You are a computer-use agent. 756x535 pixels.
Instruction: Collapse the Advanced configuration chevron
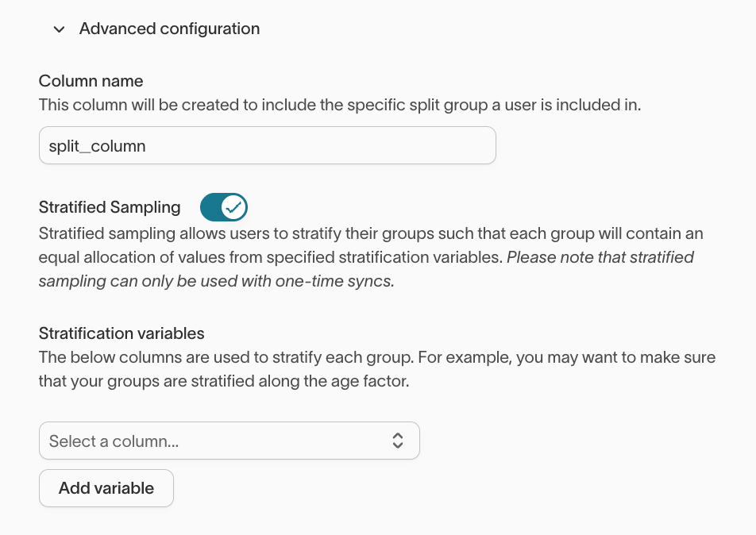(58, 29)
